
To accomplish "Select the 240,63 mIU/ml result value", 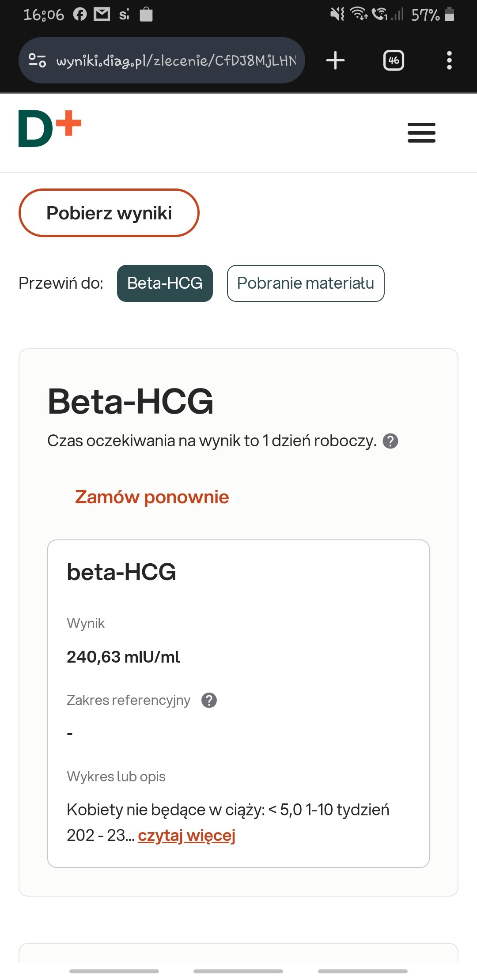I will pyautogui.click(x=123, y=657).
